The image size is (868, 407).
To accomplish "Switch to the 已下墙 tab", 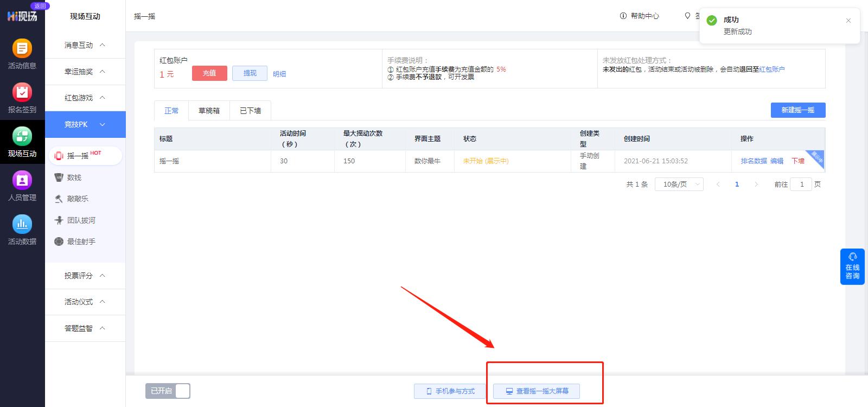I will tap(250, 111).
